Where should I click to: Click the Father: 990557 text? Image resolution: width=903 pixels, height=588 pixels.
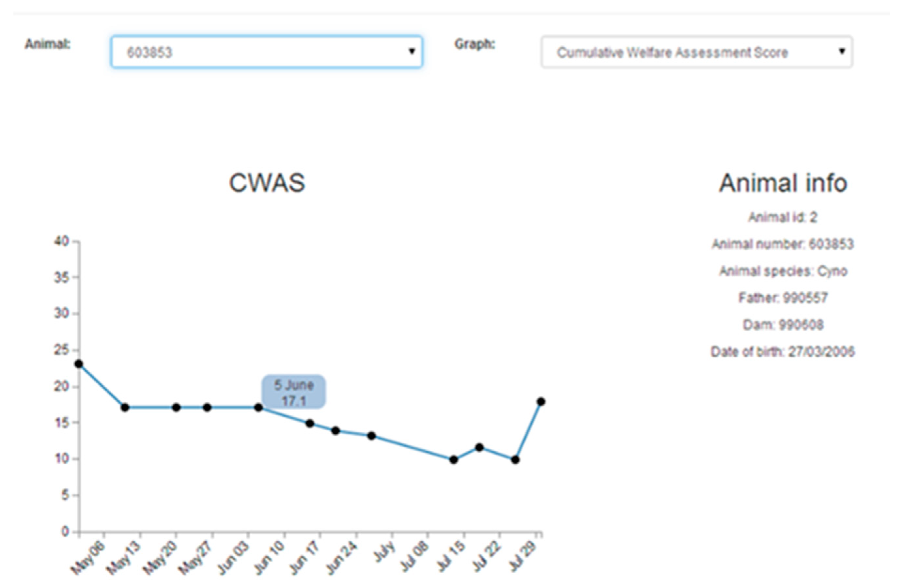[x=783, y=298]
